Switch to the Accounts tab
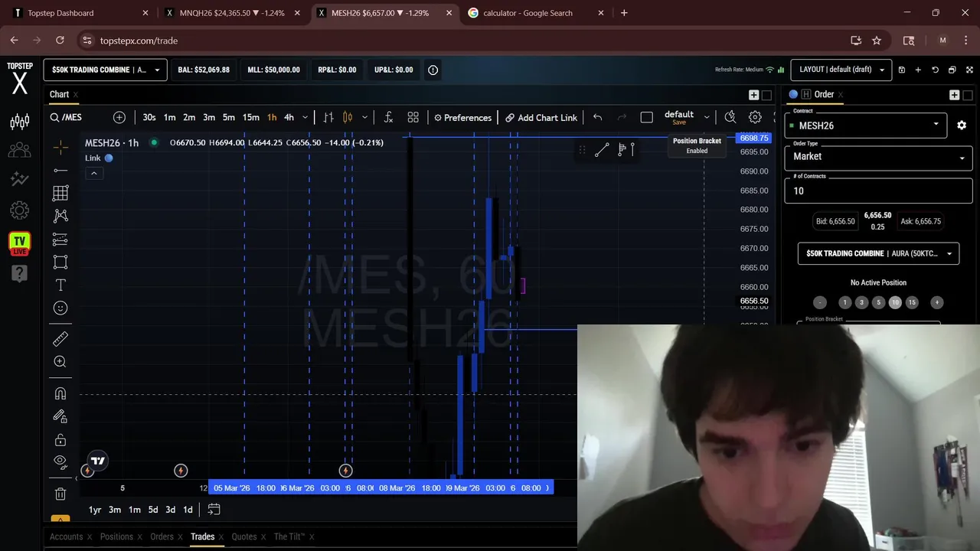Image resolution: width=980 pixels, height=551 pixels. coord(66,536)
